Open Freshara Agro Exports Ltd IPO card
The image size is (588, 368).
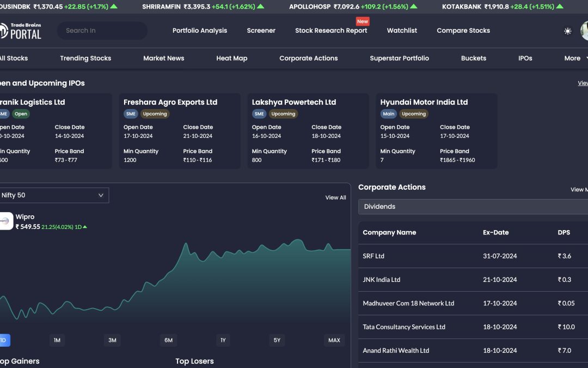(180, 131)
